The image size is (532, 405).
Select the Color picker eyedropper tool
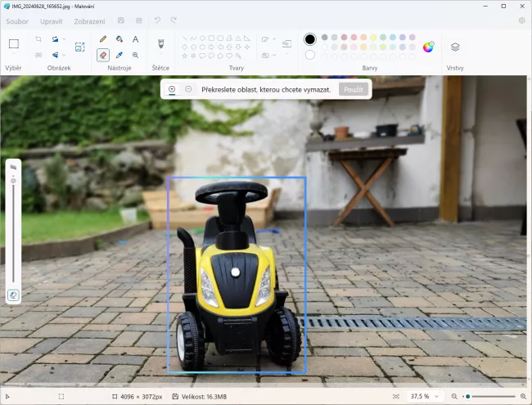click(119, 55)
